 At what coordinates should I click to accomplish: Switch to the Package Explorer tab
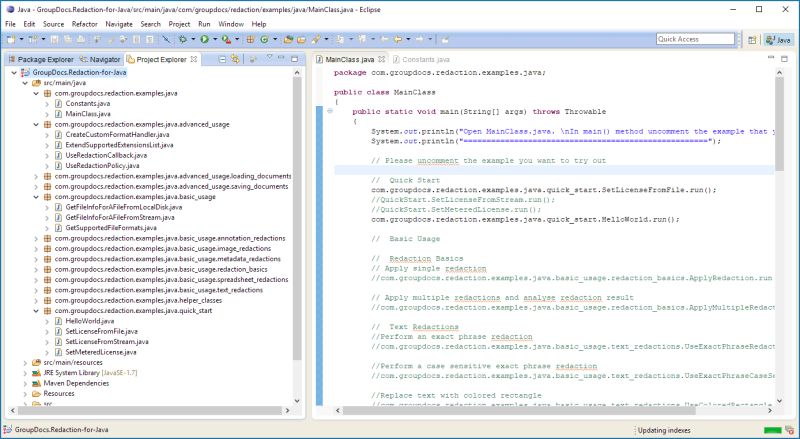point(40,59)
